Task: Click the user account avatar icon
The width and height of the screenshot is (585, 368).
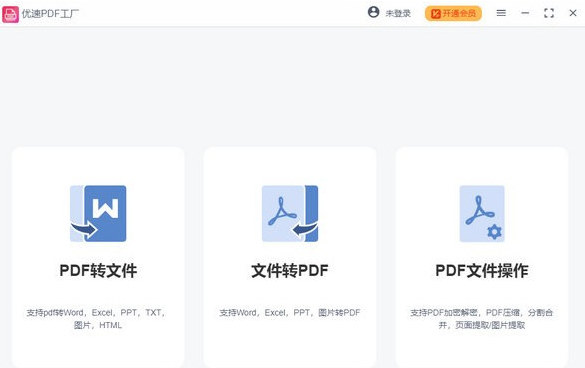Action: click(x=373, y=12)
